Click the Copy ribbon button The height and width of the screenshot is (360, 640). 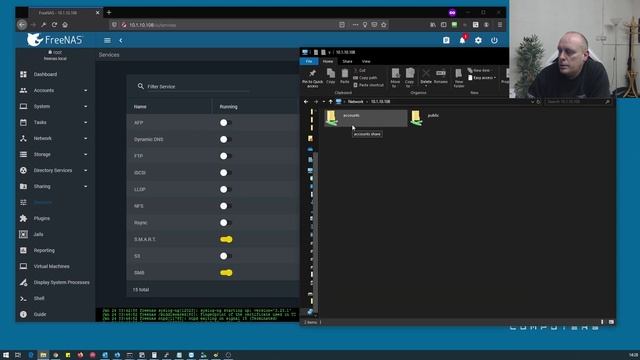click(x=331, y=76)
